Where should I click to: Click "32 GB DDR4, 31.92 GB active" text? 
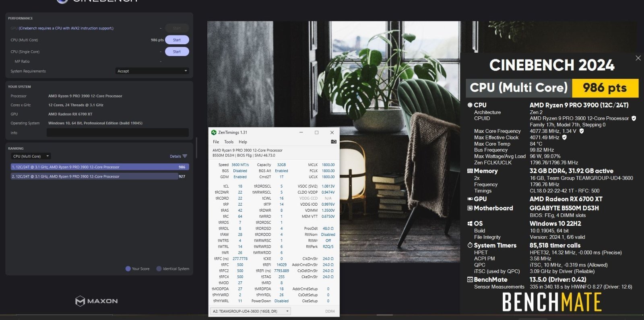pos(572,171)
